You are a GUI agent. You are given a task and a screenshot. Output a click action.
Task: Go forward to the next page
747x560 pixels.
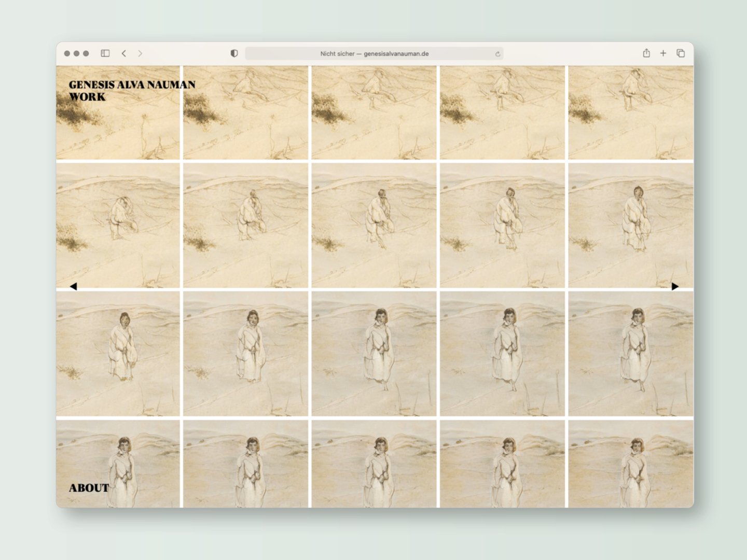140,53
